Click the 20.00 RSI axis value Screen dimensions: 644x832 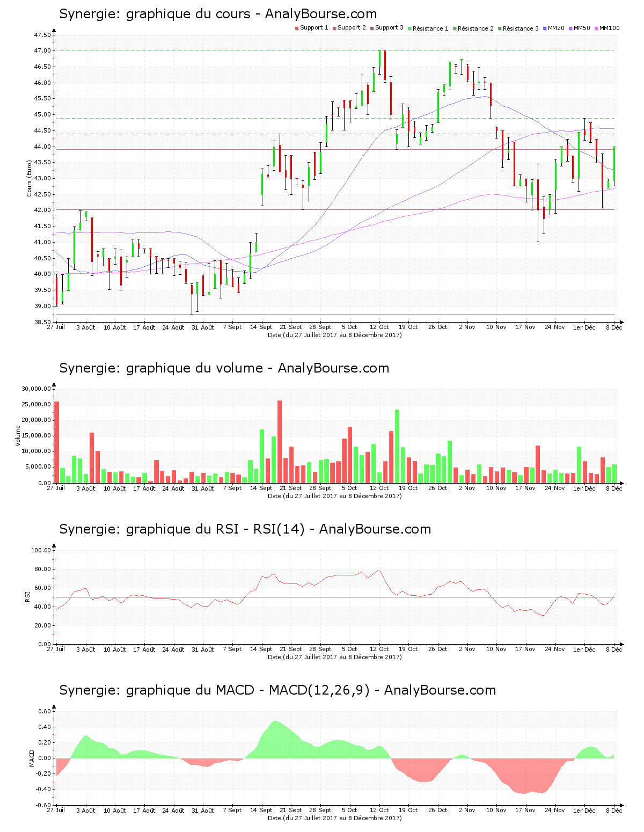(x=42, y=625)
